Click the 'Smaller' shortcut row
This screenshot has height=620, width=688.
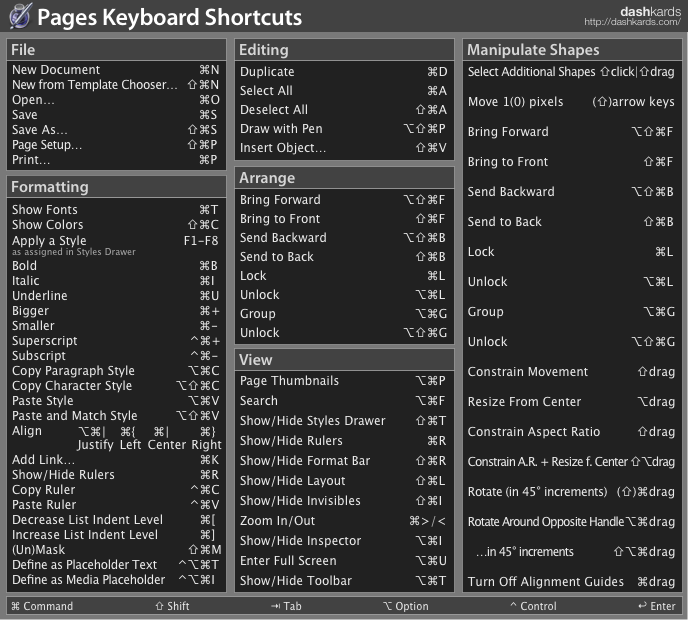click(116, 326)
